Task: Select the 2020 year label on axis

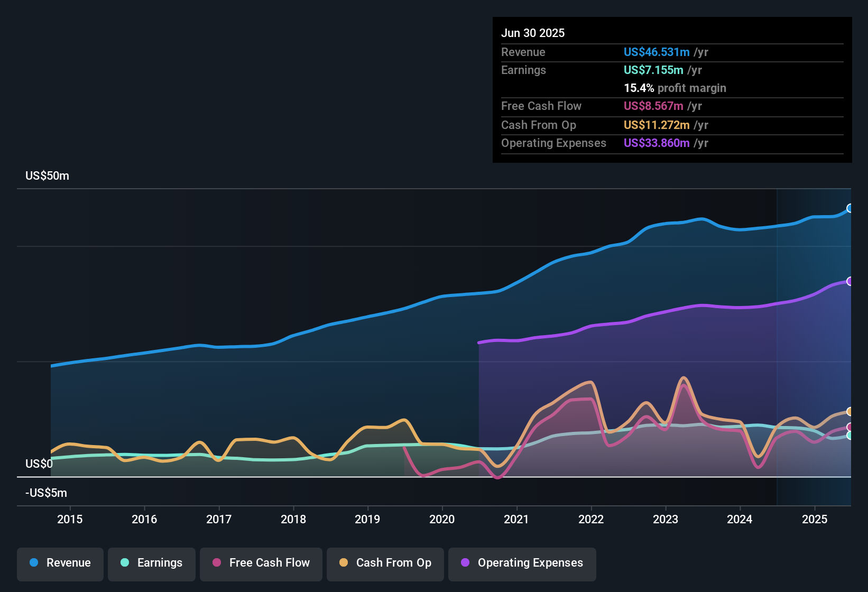Action: click(442, 520)
